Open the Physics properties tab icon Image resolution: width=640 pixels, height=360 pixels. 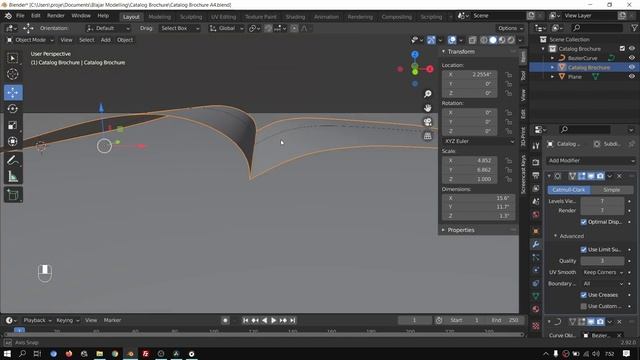point(536,270)
